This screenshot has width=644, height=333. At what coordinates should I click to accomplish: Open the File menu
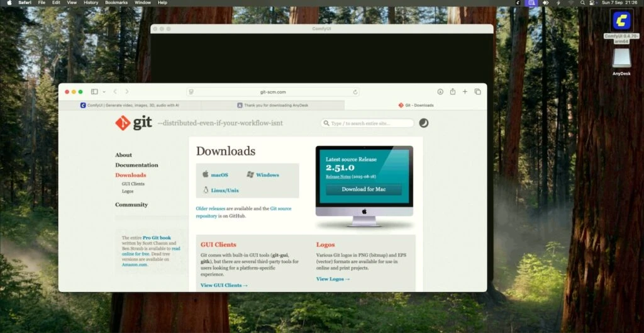[x=42, y=3]
